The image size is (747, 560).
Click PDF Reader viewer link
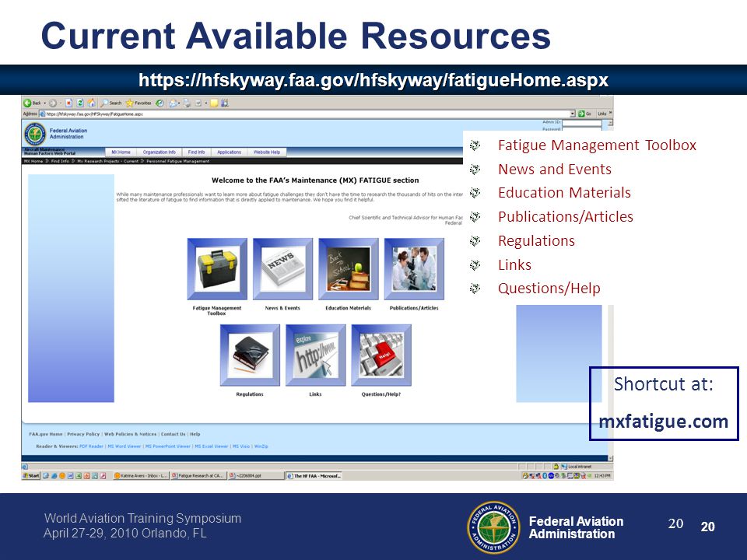tap(92, 446)
